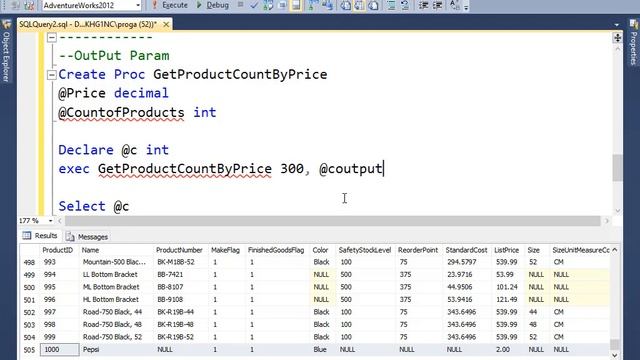Viewport: 640px width, 360px height.
Task: Click GetProductCountByPrice in the exec line
Action: click(185, 169)
